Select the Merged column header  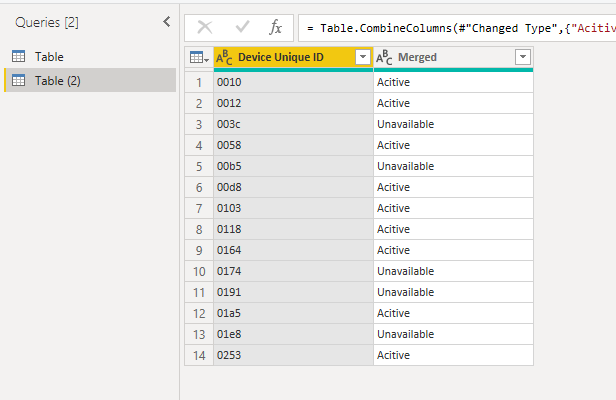pyautogui.click(x=453, y=57)
